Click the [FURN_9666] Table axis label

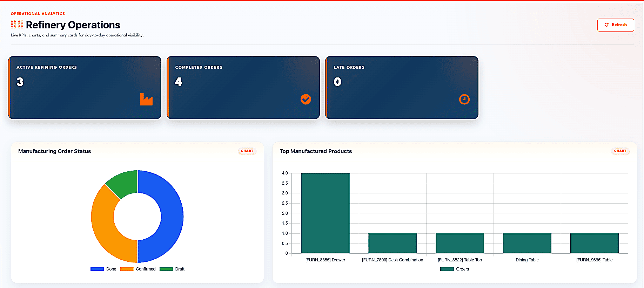[x=595, y=260]
